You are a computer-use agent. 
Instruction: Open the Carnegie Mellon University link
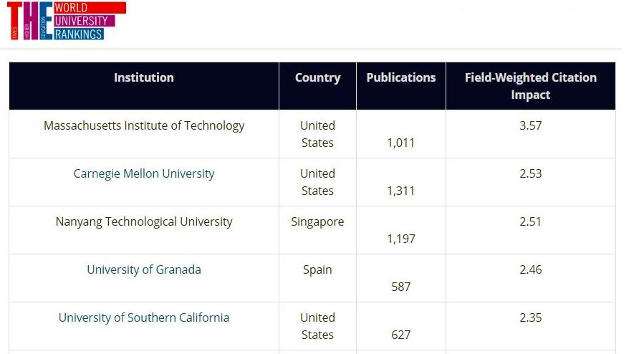tap(144, 173)
